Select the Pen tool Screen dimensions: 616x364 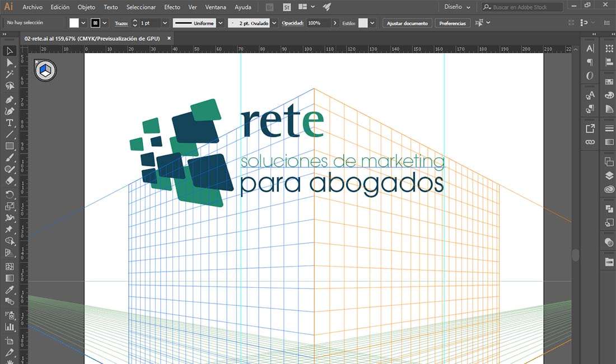[10, 100]
